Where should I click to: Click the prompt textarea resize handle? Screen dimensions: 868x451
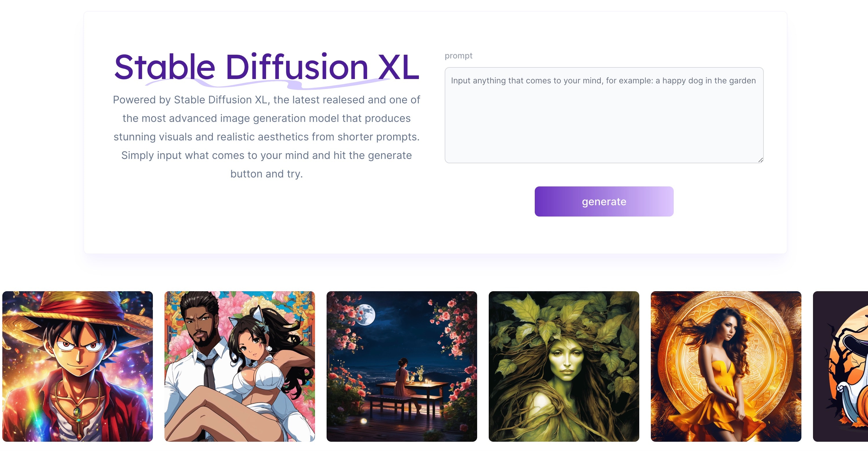tap(761, 160)
